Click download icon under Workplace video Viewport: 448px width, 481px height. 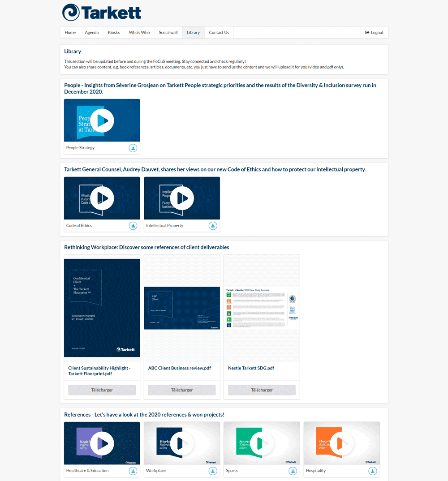(213, 471)
